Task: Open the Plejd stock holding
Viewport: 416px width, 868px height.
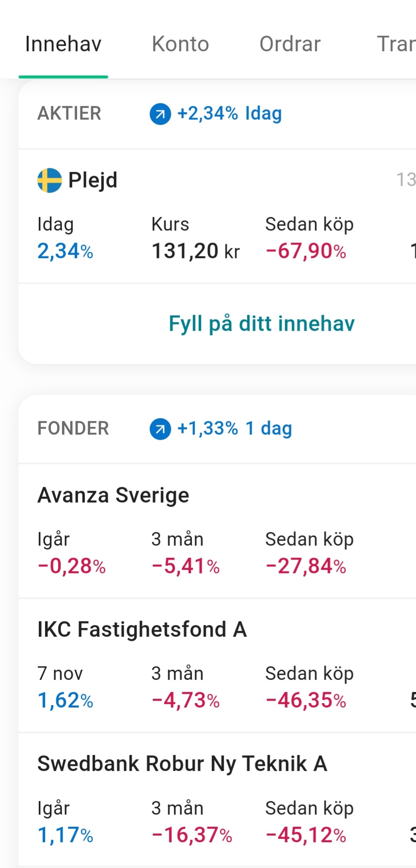Action: point(217,216)
